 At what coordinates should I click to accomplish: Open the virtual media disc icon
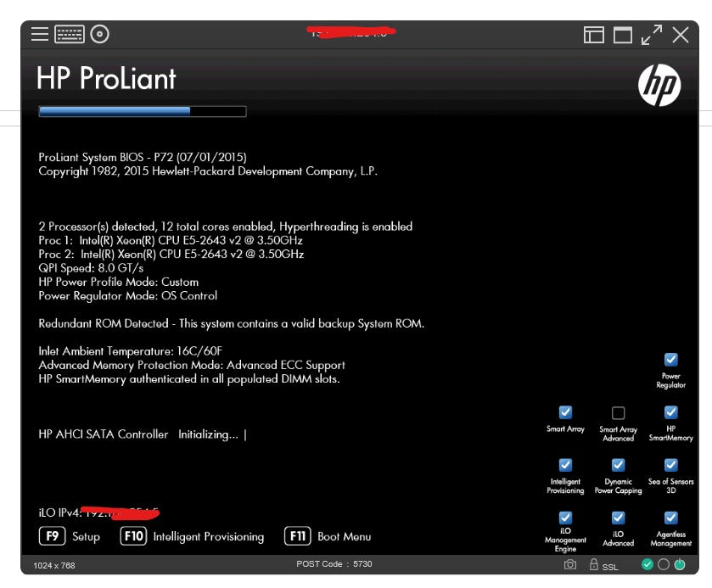click(x=99, y=34)
